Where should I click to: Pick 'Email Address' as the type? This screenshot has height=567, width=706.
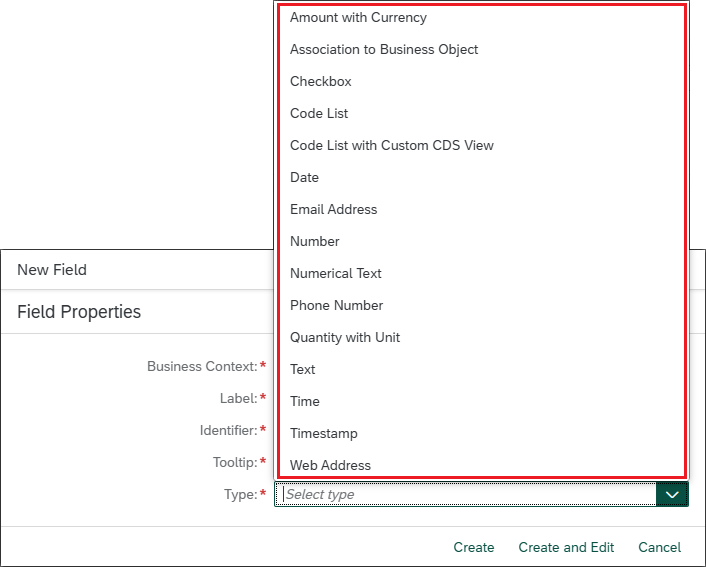pyautogui.click(x=334, y=209)
